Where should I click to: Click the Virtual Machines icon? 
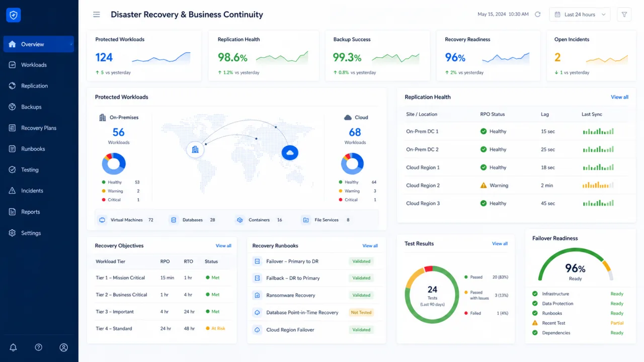103,220
